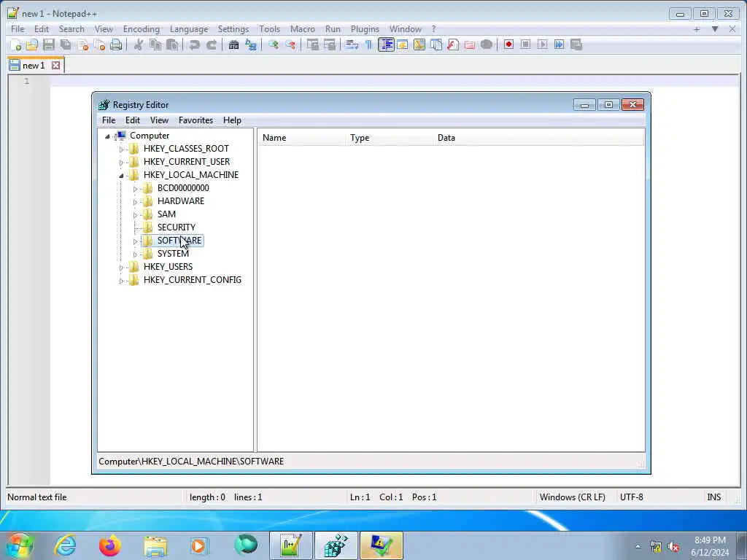
Task: Click the volume icon in system tray
Action: (x=673, y=547)
